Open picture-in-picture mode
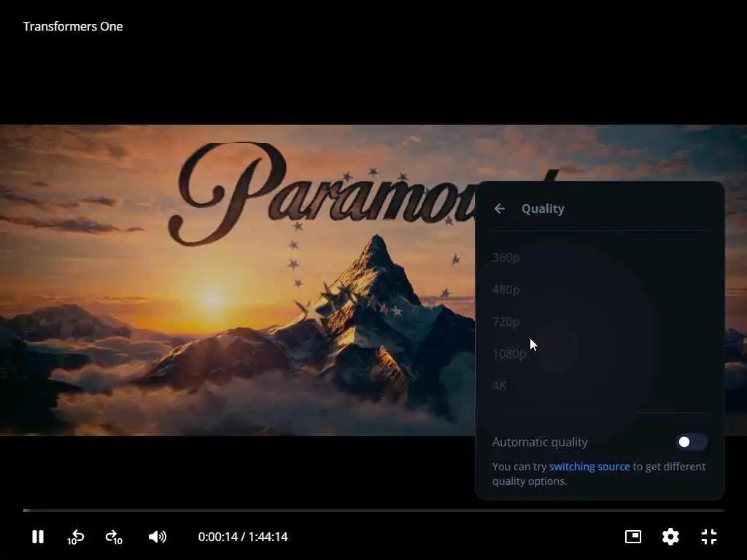 632,537
